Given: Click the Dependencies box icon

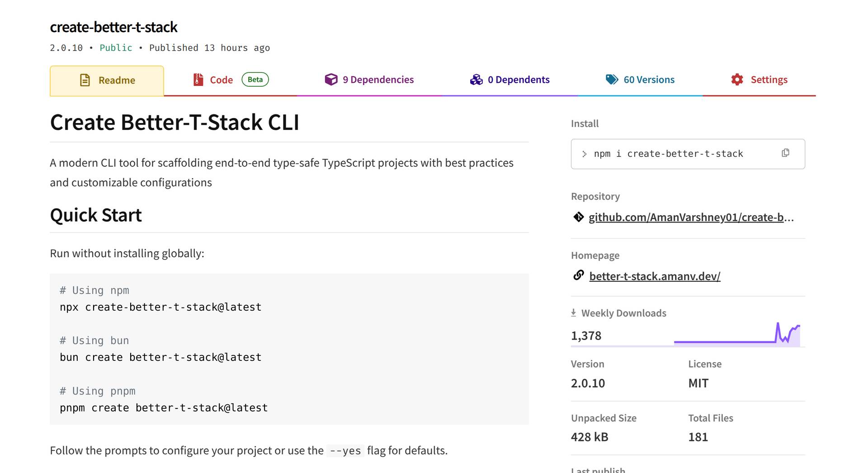Looking at the screenshot, I should pyautogui.click(x=331, y=79).
